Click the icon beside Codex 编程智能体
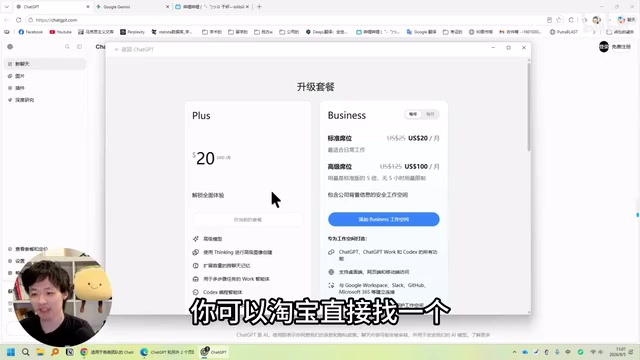The height and width of the screenshot is (360, 640). pos(196,292)
